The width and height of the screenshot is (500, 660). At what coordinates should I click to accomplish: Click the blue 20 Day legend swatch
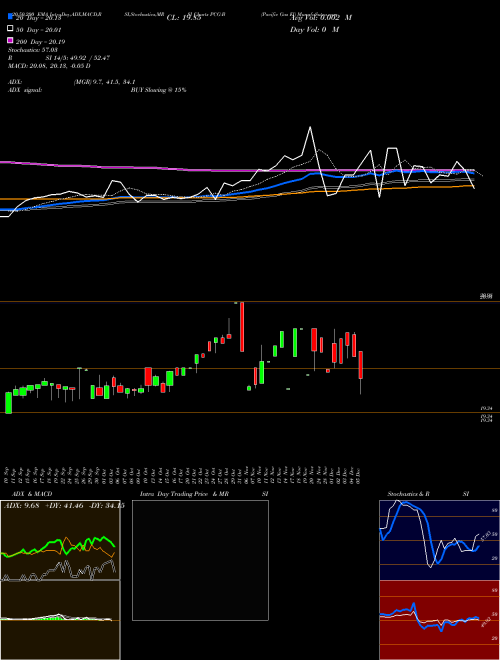click(10, 17)
